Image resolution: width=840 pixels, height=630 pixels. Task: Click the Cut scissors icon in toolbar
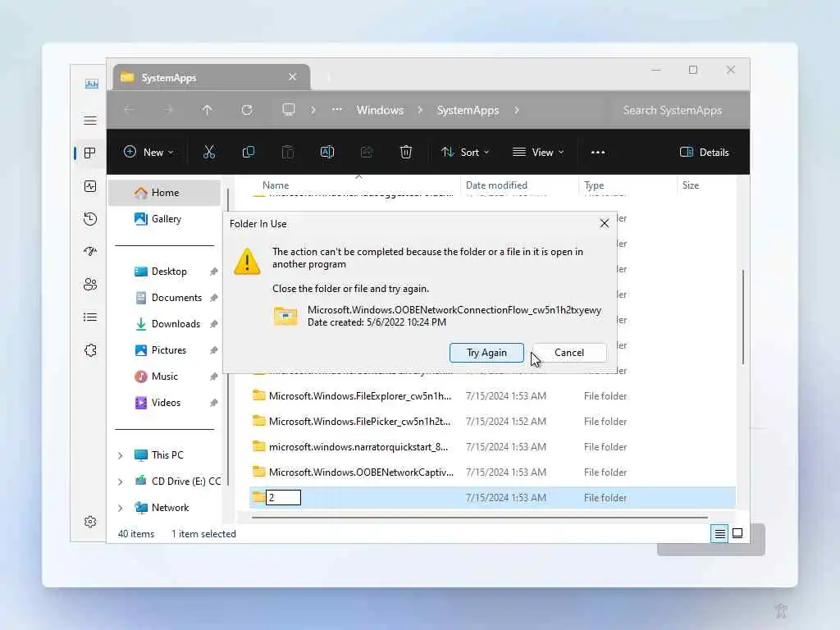click(x=209, y=152)
